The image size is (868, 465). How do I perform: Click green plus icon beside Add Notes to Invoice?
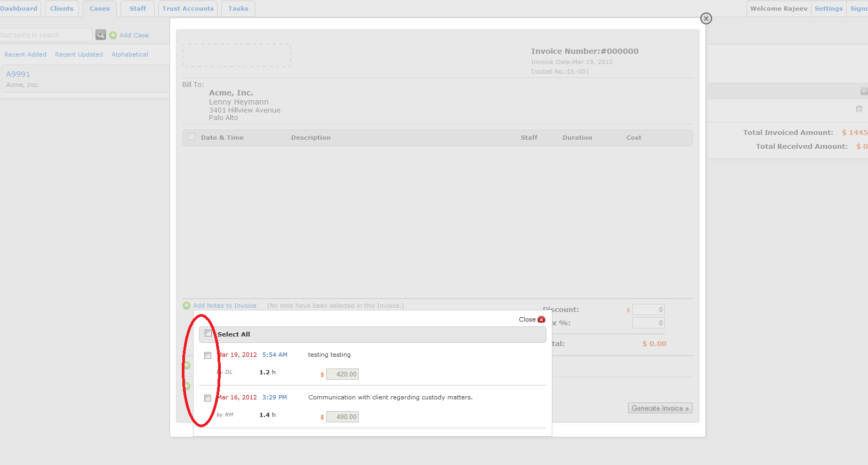[187, 306]
